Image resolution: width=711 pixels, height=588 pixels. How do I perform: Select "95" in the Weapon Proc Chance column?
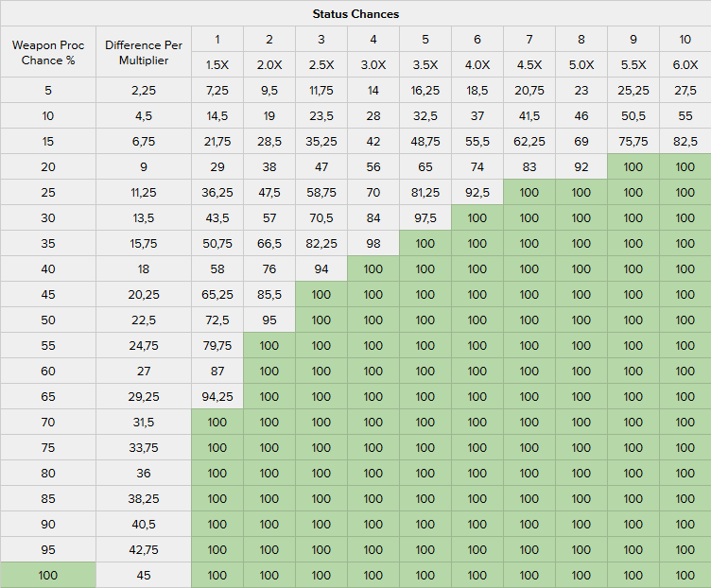[x=48, y=550]
